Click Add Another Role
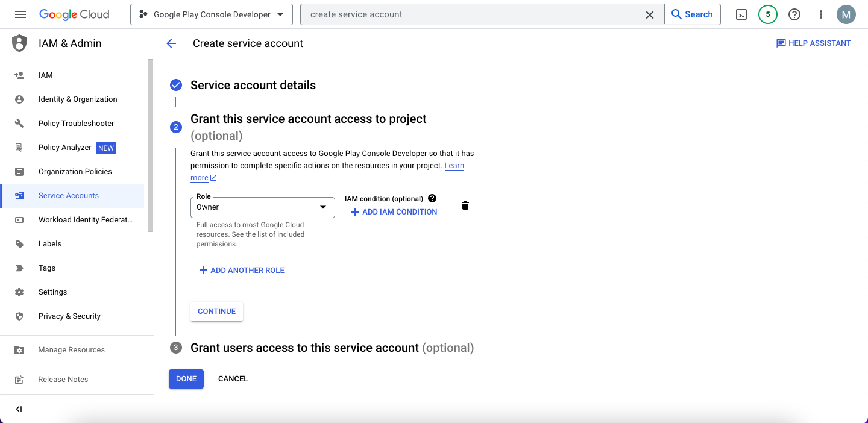The width and height of the screenshot is (868, 423). [242, 271]
